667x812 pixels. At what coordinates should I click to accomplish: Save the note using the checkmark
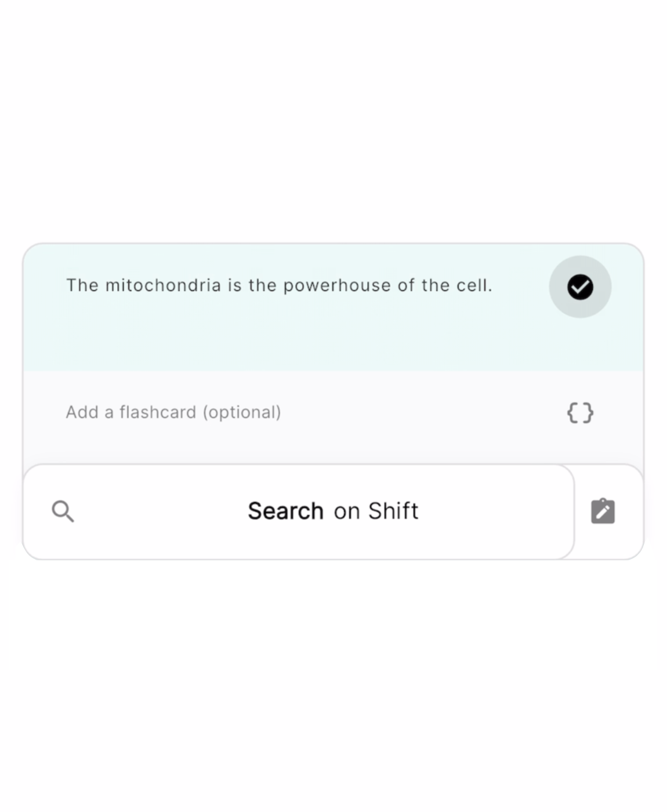(579, 287)
